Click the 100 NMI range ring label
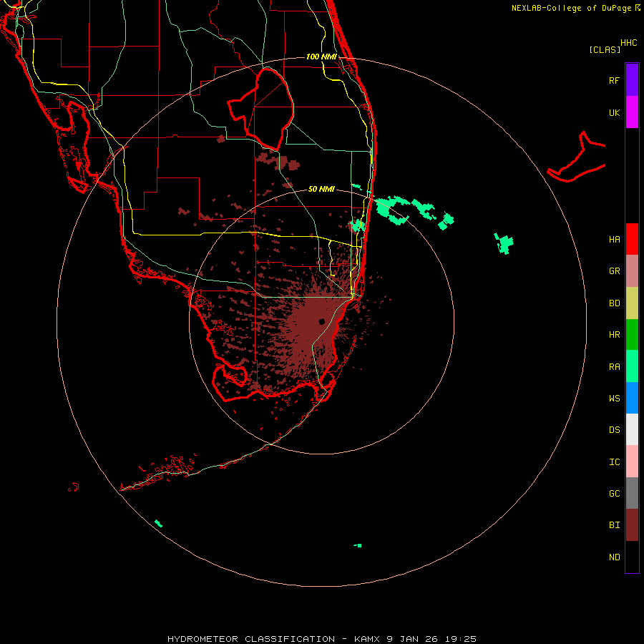 coord(321,57)
